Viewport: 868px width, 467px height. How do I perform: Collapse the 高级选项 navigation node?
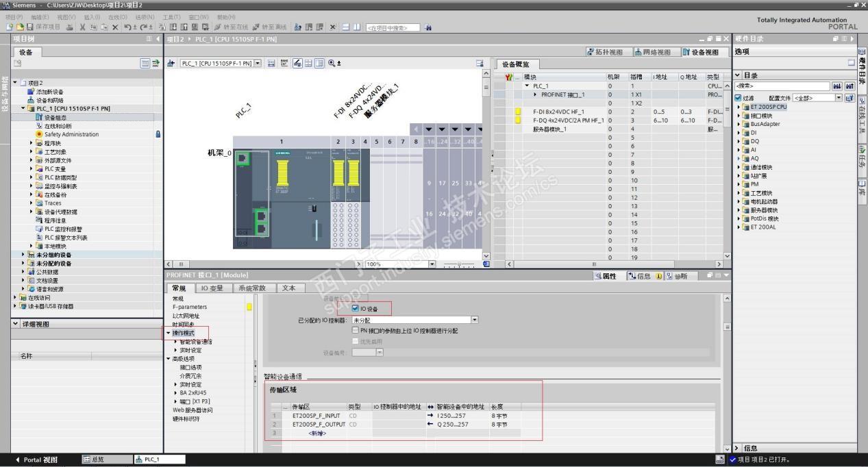[169, 358]
